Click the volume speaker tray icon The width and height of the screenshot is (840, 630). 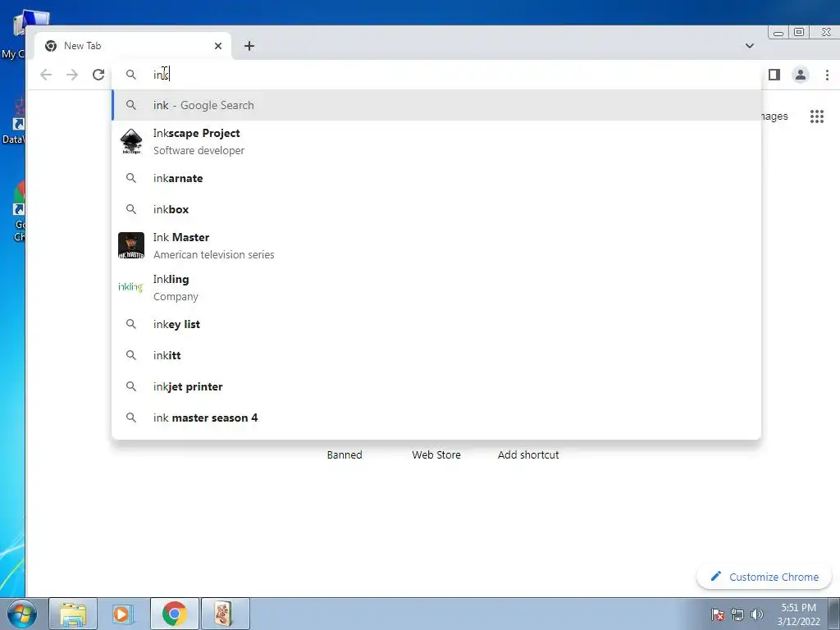click(x=757, y=614)
